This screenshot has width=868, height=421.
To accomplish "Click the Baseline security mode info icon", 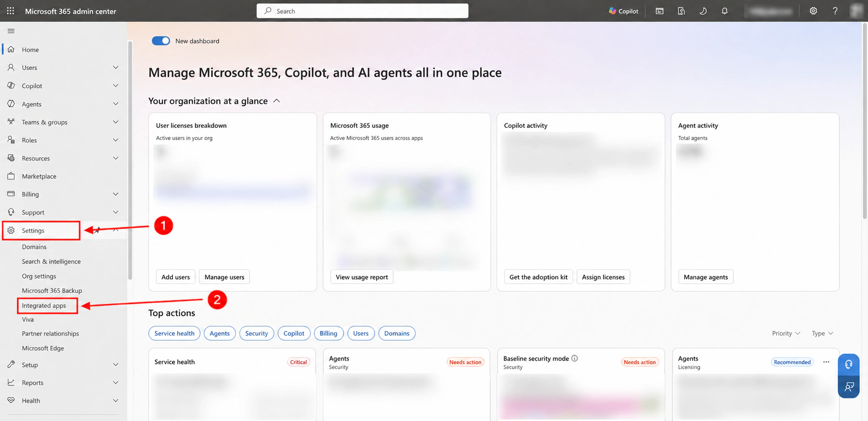I will (575, 358).
